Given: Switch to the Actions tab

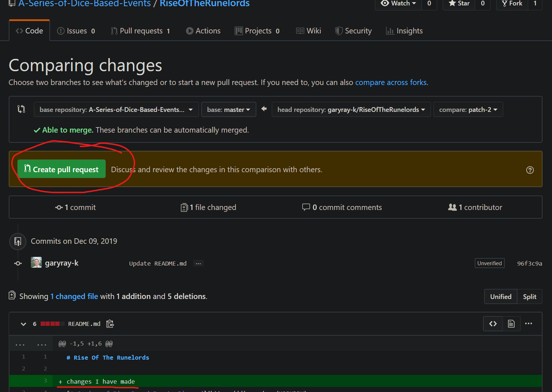Looking at the screenshot, I should point(203,31).
